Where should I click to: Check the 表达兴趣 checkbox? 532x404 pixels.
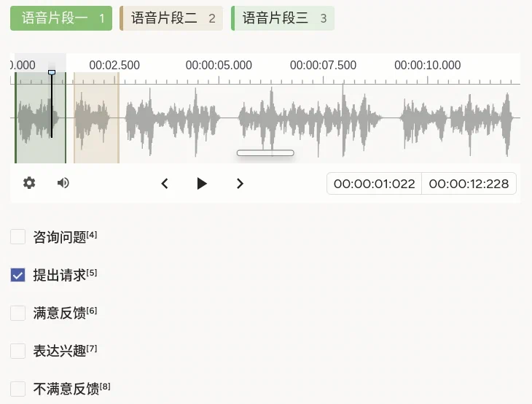coord(17,351)
